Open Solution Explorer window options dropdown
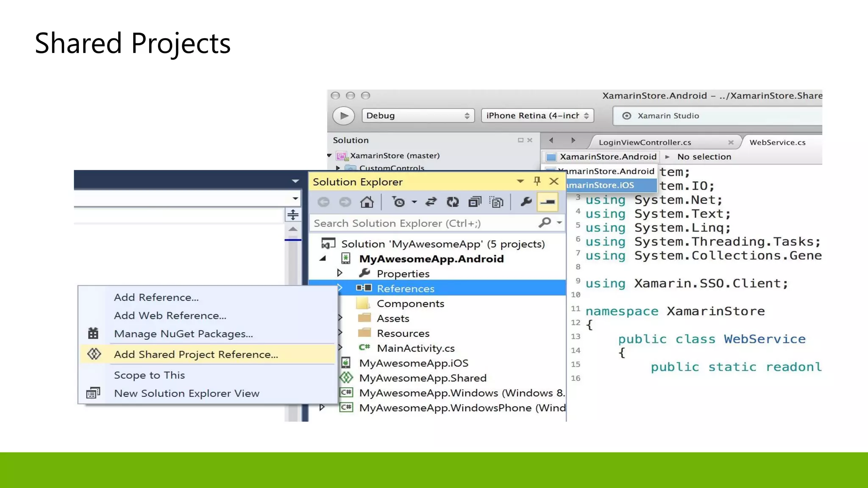Screen dimensions: 868x488 [x=520, y=181]
